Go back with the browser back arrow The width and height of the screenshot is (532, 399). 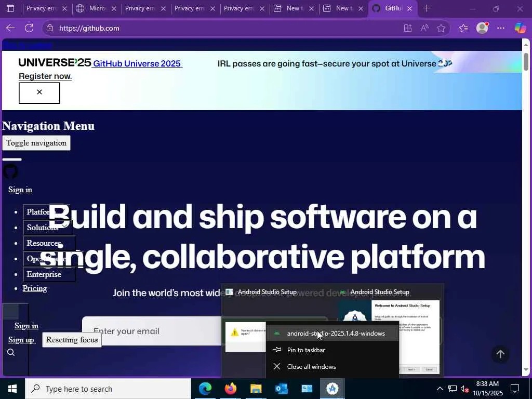coord(10,28)
